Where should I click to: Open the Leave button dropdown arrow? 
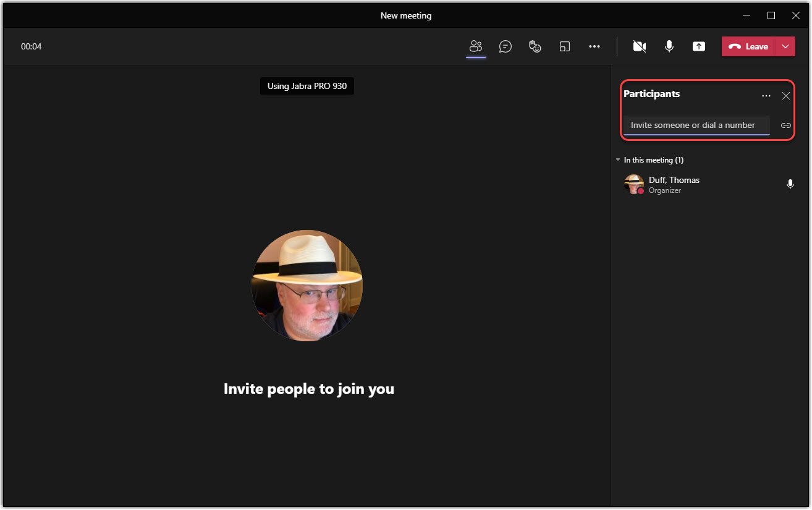pyautogui.click(x=785, y=46)
